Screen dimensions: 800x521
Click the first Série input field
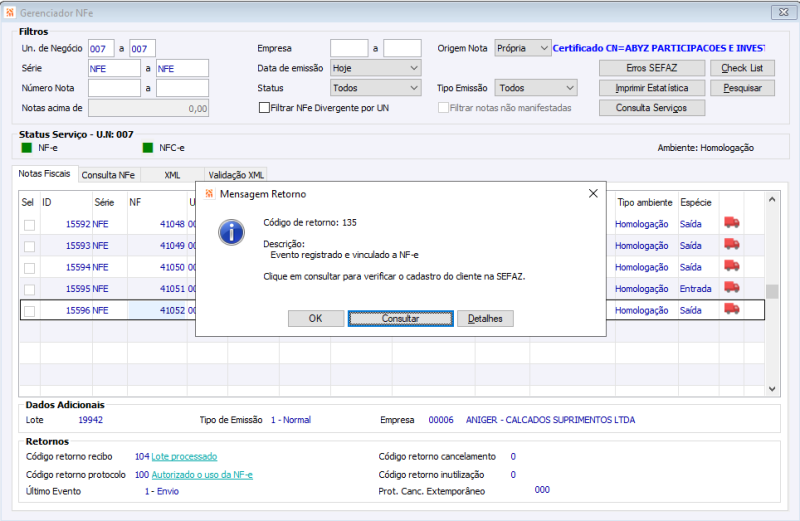coord(114,68)
